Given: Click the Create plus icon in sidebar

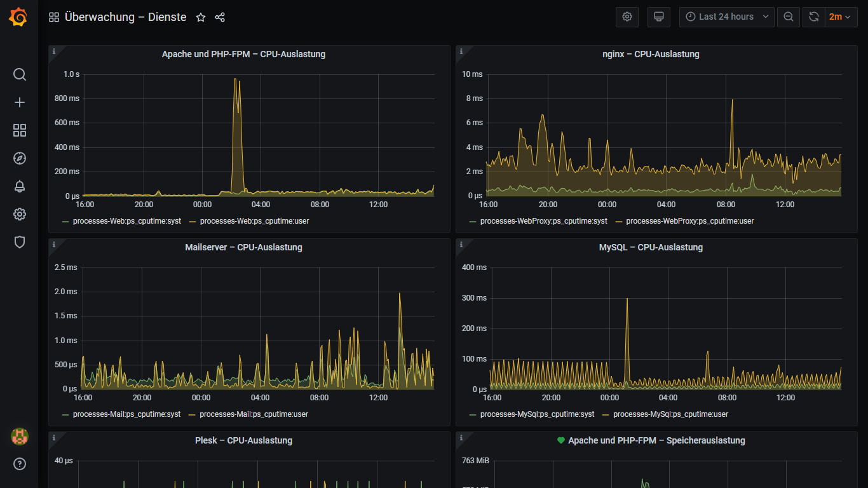Looking at the screenshot, I should coord(20,102).
